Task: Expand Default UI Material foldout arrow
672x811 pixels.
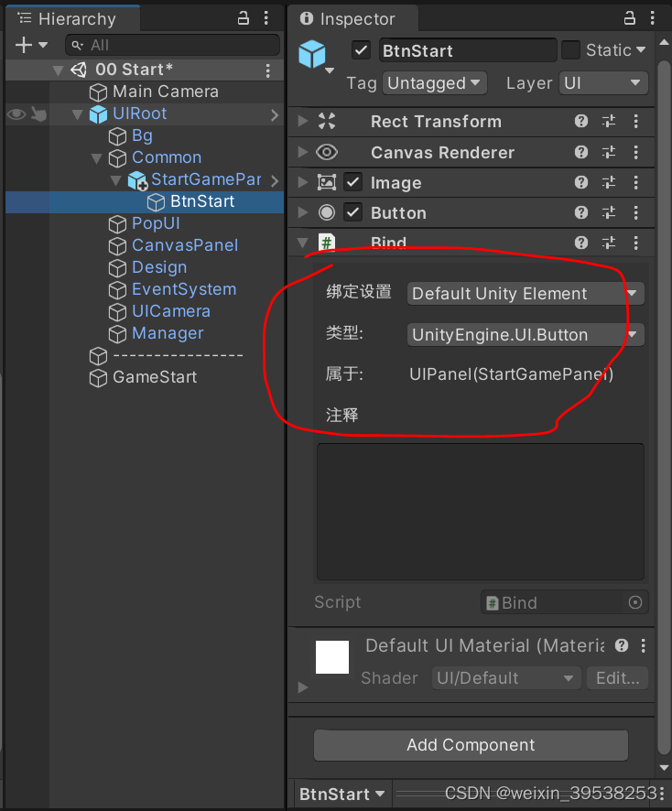Action: [303, 687]
